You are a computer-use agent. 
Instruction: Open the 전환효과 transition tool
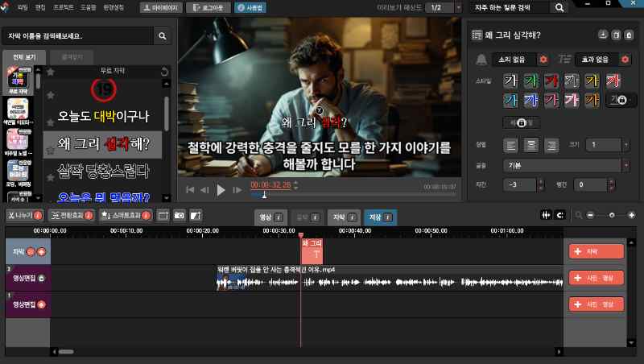coord(71,215)
